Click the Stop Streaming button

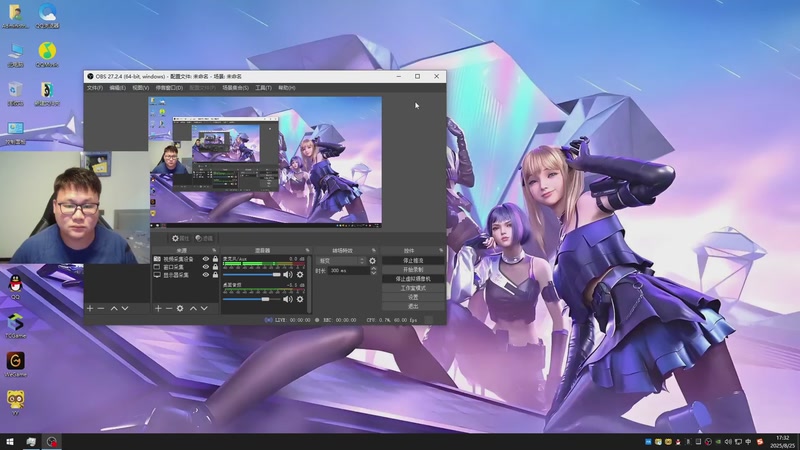(413, 261)
